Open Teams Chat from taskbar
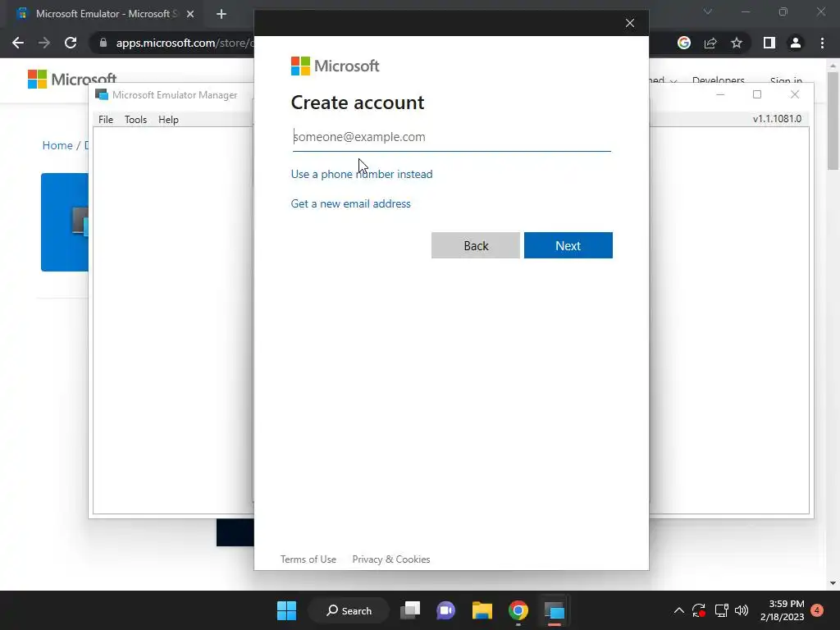This screenshot has width=840, height=630. point(445,610)
